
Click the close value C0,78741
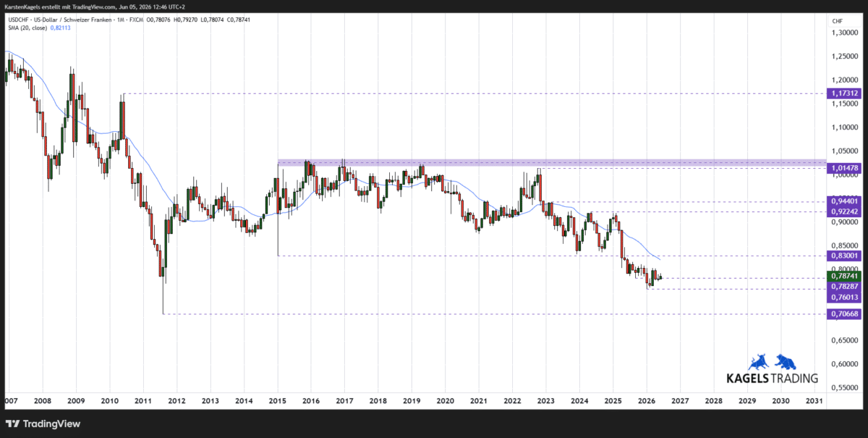point(239,20)
